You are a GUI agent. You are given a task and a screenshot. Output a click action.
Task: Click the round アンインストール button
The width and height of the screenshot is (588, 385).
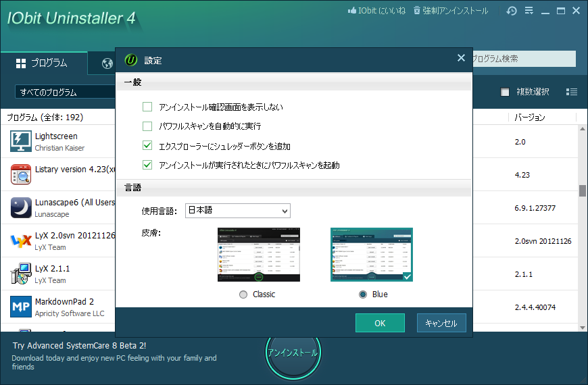pos(293,353)
